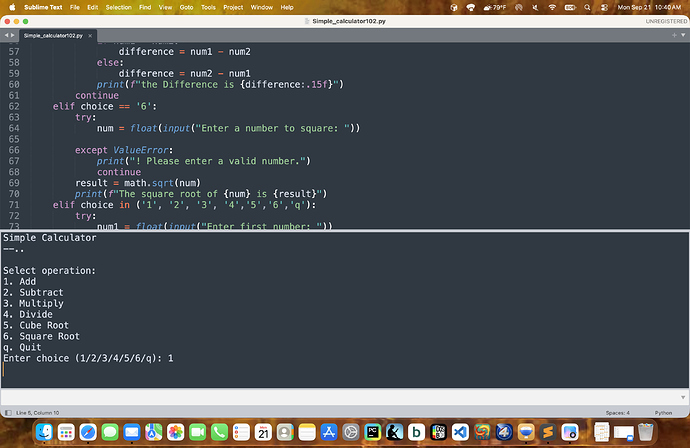
Task: Open Sublime Text icon in the dock
Action: click(x=548, y=432)
